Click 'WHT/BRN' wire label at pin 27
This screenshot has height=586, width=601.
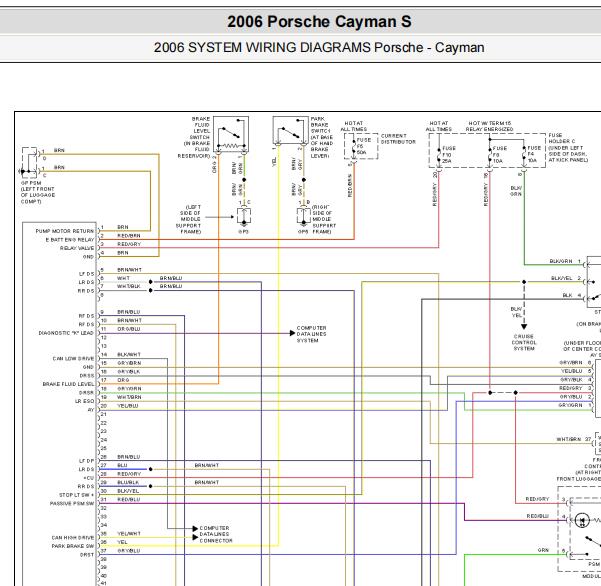pyautogui.click(x=569, y=439)
